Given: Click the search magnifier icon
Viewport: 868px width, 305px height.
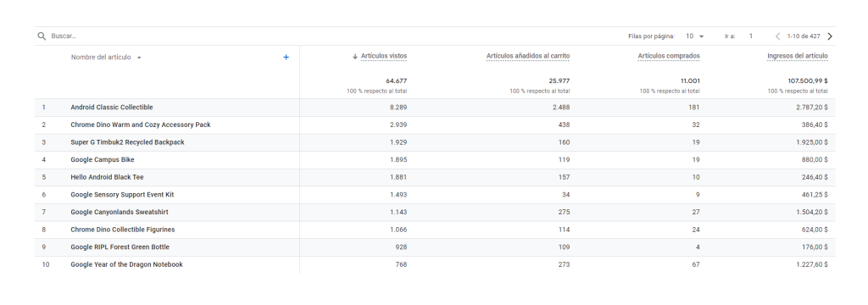Looking at the screenshot, I should point(42,36).
